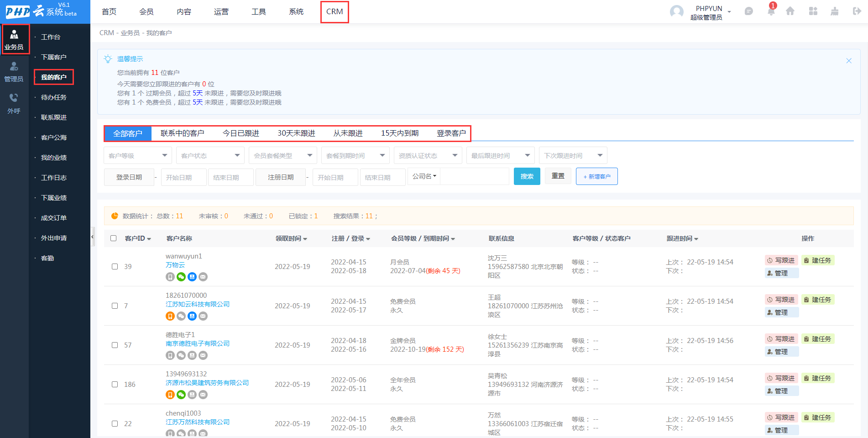Tick the select-all checkbox in table header

(x=114, y=238)
